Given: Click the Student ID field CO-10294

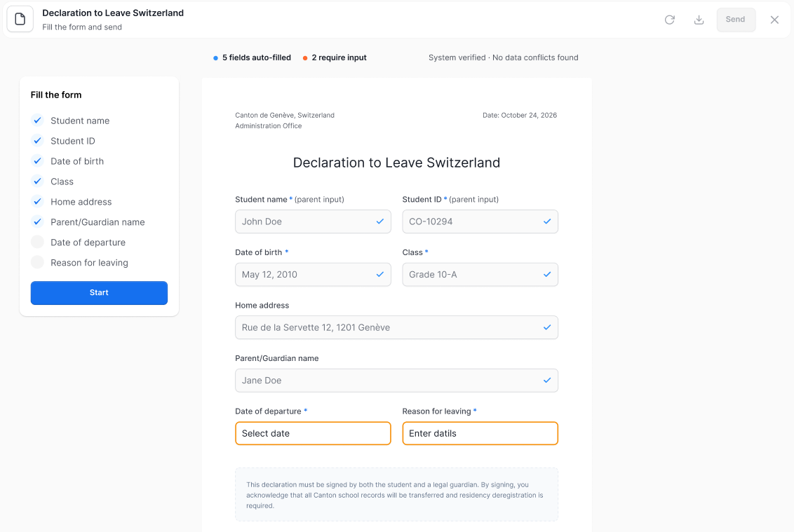Looking at the screenshot, I should (480, 221).
